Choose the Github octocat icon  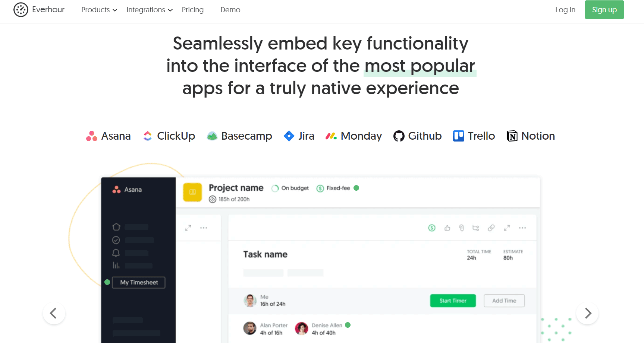(x=399, y=136)
